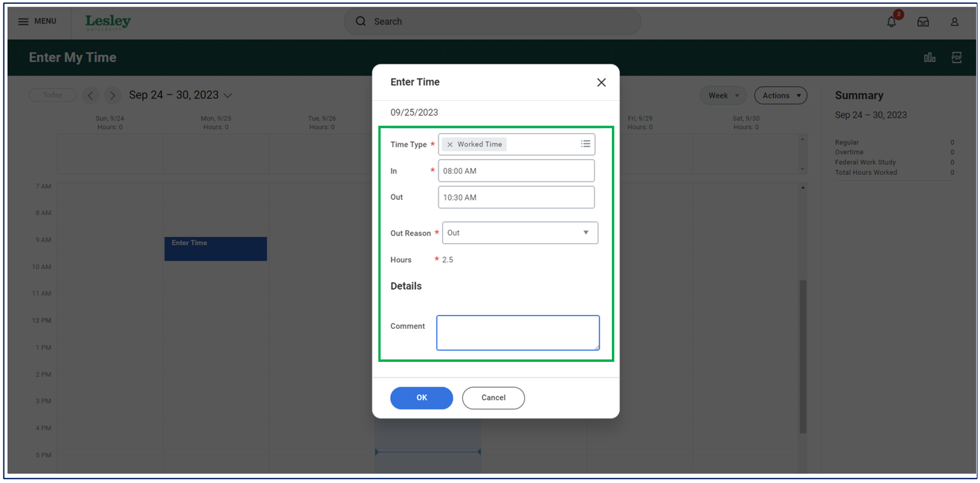Close the Enter Time dialog

pos(602,82)
